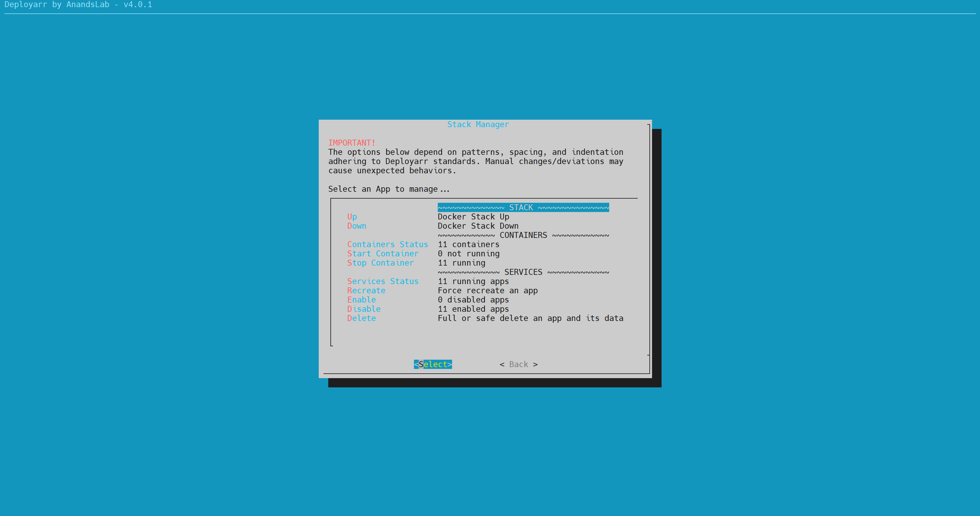Select the Up menu entry
980x516 pixels.
tap(352, 216)
